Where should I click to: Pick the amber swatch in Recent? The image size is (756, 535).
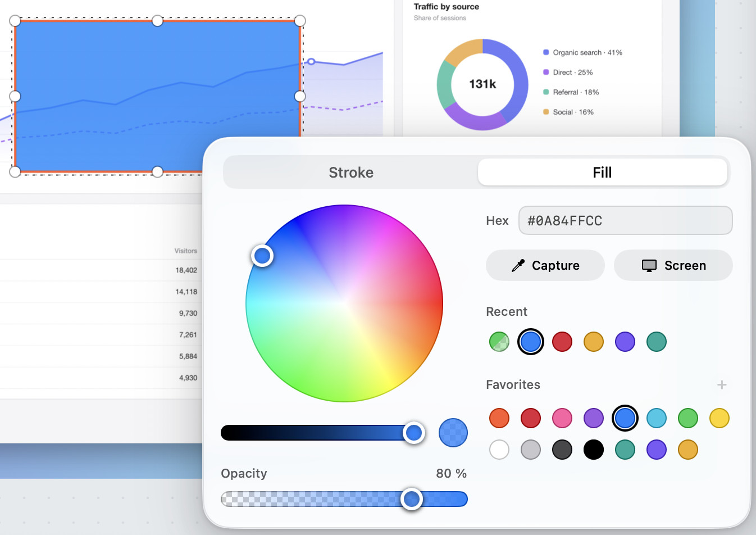pos(594,342)
